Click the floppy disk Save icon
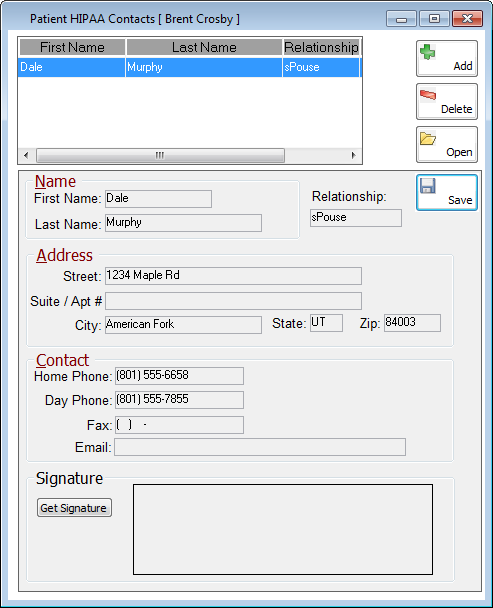The image size is (493, 608). (427, 186)
